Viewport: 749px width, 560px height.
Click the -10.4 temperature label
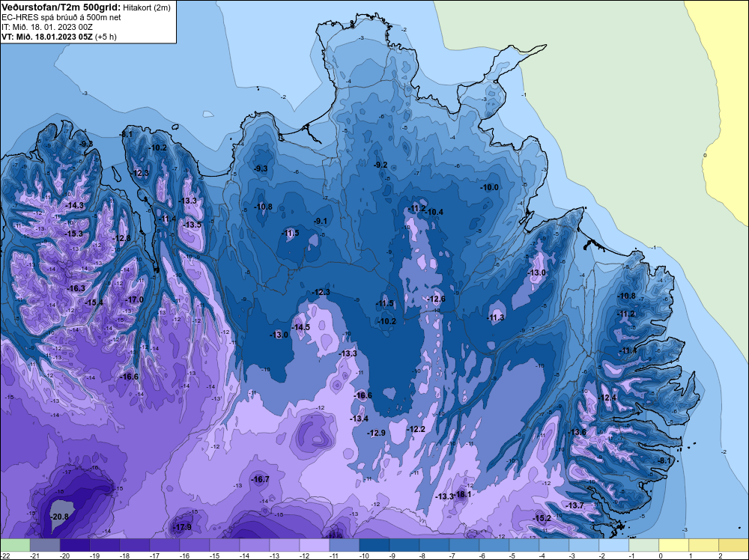434,212
